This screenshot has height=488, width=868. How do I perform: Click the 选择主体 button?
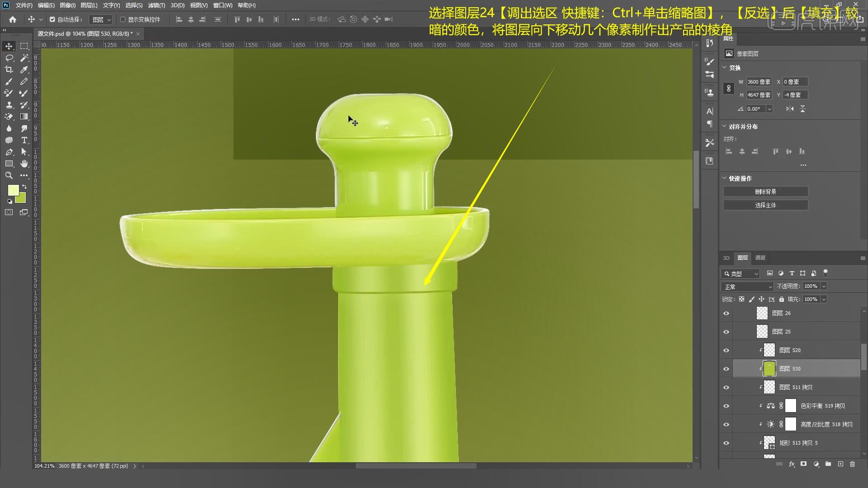click(765, 205)
